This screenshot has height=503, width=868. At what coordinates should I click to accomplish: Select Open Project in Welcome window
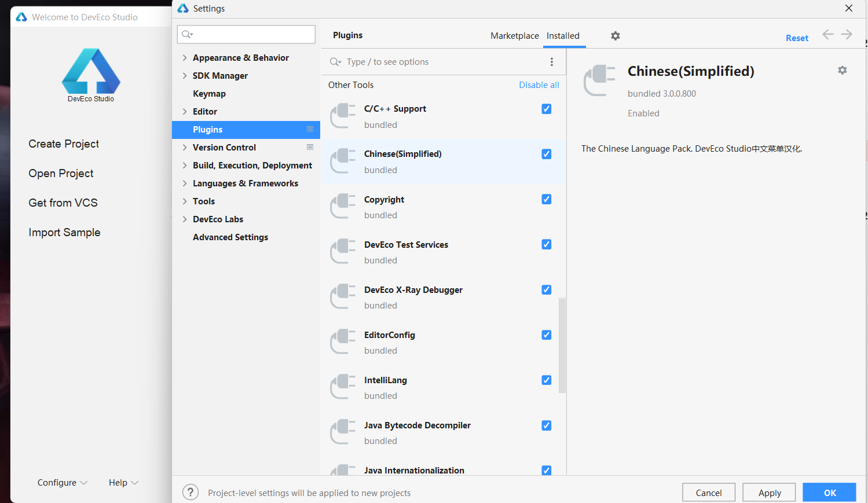[61, 173]
